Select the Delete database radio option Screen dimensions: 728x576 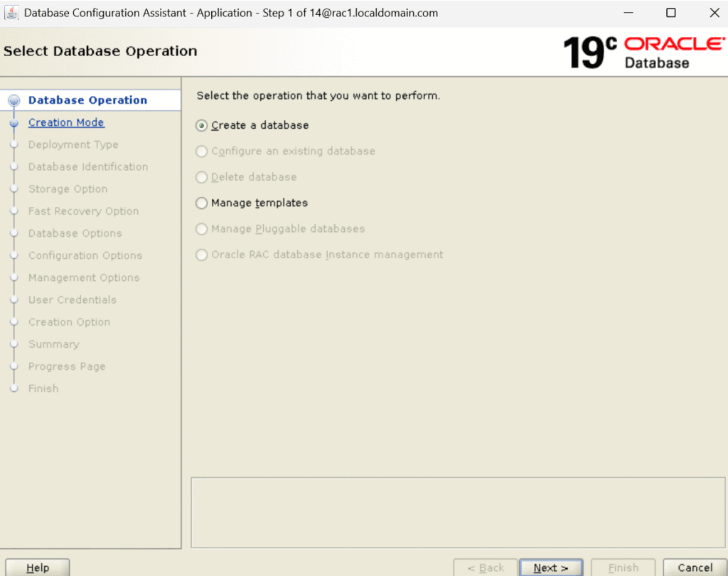202,178
